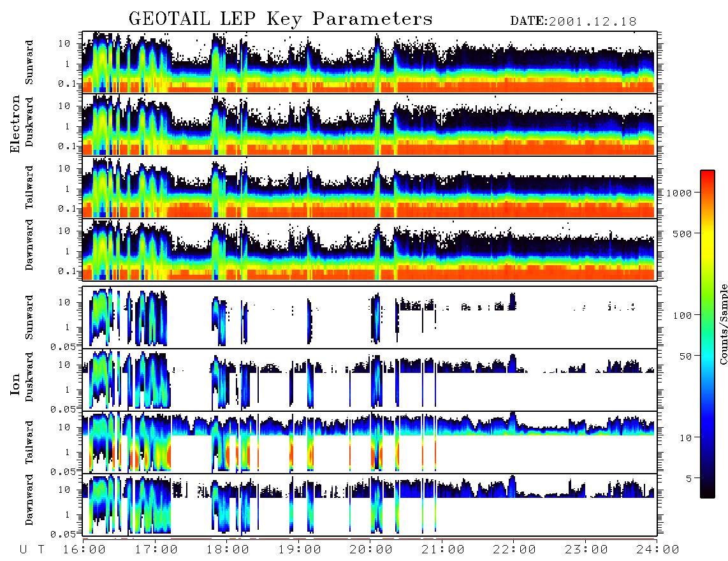Click the "17:00" time tick label
Screen dimensions: 728x561
pyautogui.click(x=156, y=550)
